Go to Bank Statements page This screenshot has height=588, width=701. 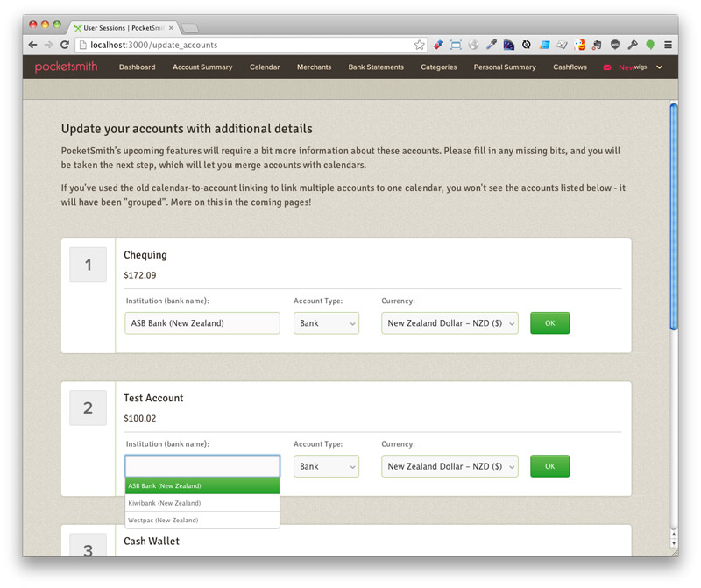(376, 67)
